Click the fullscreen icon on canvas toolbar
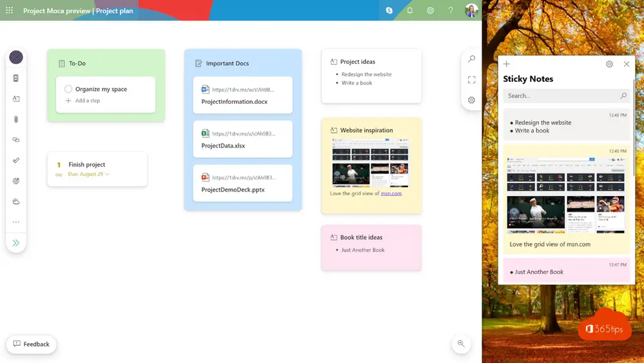 click(471, 80)
